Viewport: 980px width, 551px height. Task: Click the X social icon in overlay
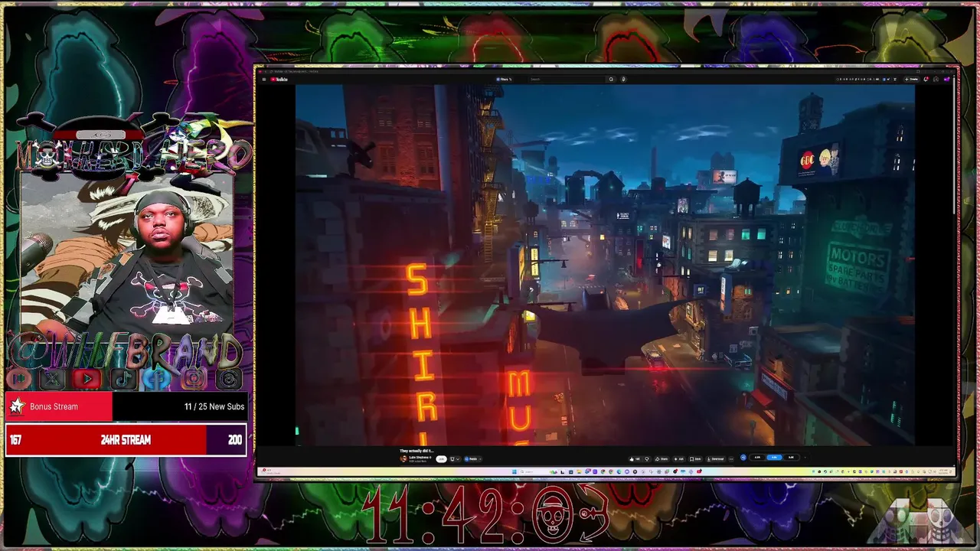click(53, 378)
